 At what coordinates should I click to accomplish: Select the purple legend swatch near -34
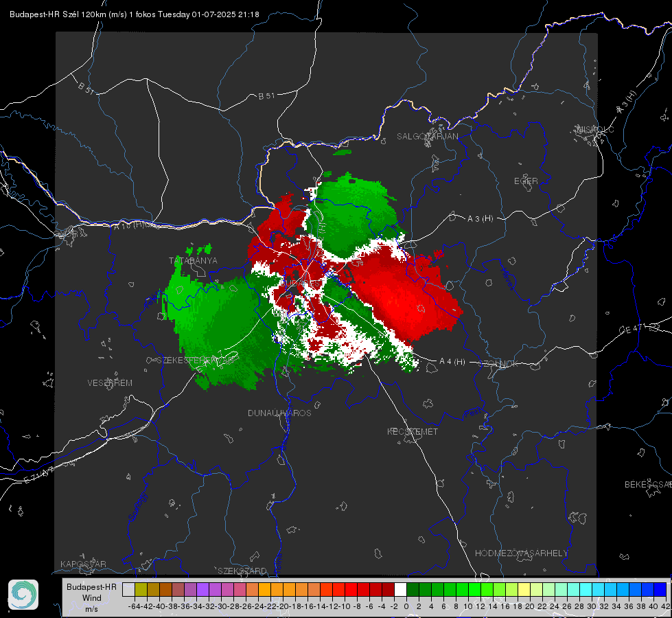[x=202, y=590]
